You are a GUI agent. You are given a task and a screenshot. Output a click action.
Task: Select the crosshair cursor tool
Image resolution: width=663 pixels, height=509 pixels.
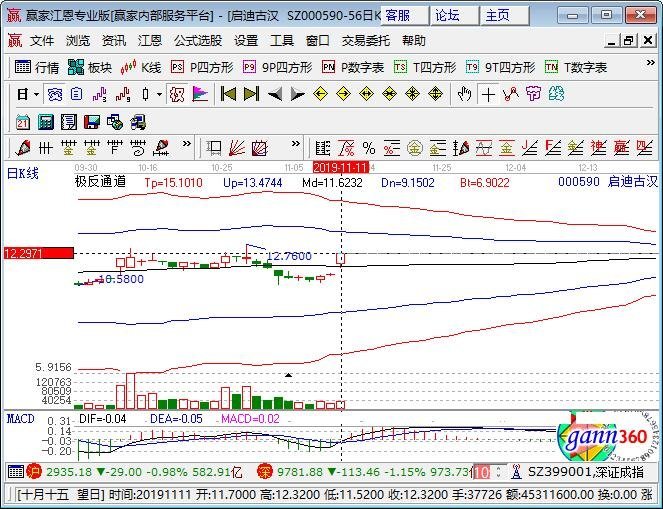pos(488,94)
